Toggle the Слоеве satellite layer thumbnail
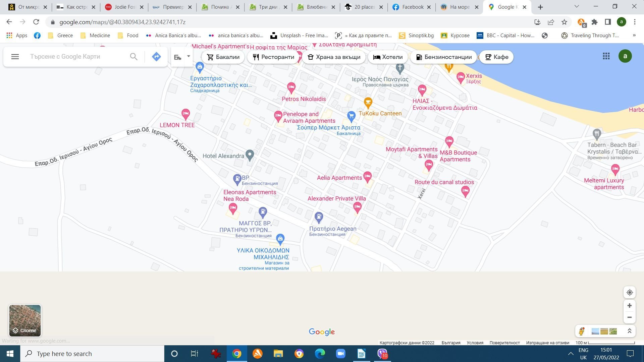 (25, 320)
